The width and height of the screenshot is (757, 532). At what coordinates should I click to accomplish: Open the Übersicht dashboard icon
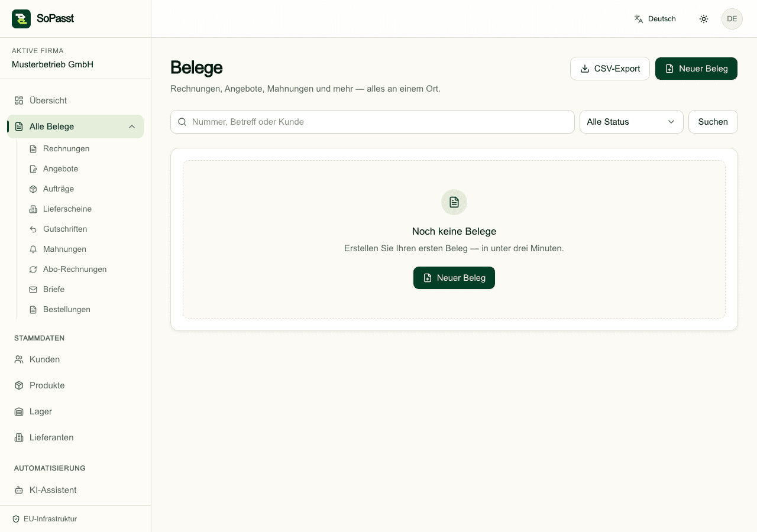click(19, 100)
